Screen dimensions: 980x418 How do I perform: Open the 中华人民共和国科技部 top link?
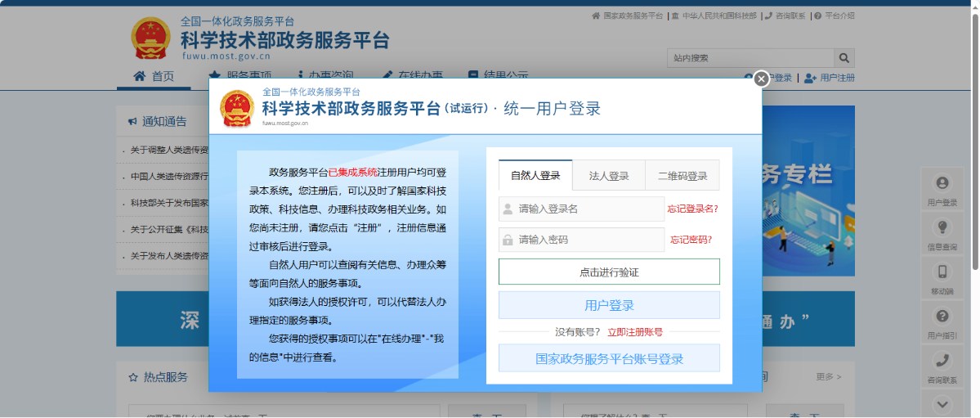tap(714, 16)
